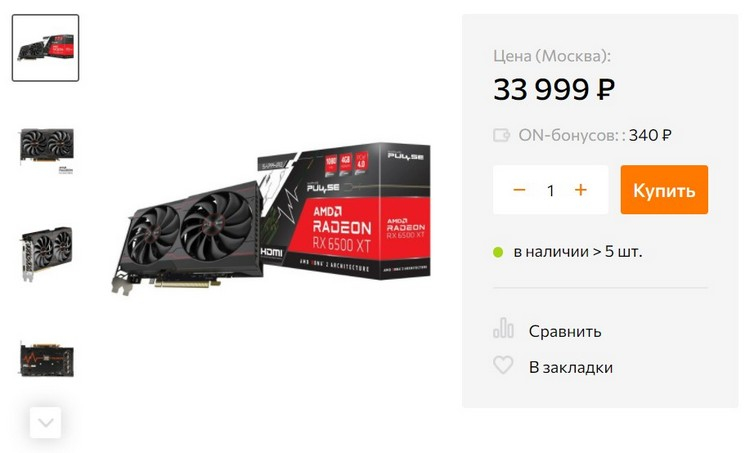Image resolution: width=750 pixels, height=453 pixels.
Task: Click the heart bookmark icon
Action: (x=503, y=365)
